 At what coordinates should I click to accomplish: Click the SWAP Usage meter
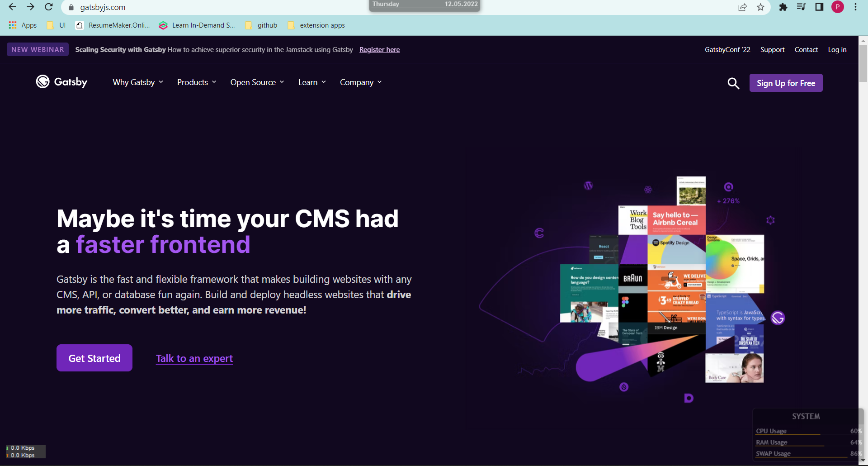809,454
